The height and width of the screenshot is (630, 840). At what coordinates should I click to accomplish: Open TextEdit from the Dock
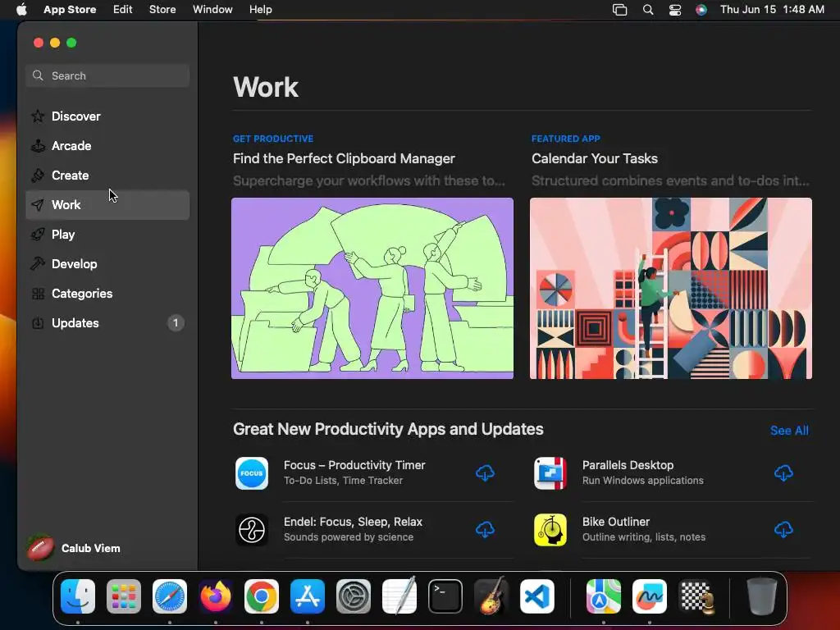click(399, 596)
